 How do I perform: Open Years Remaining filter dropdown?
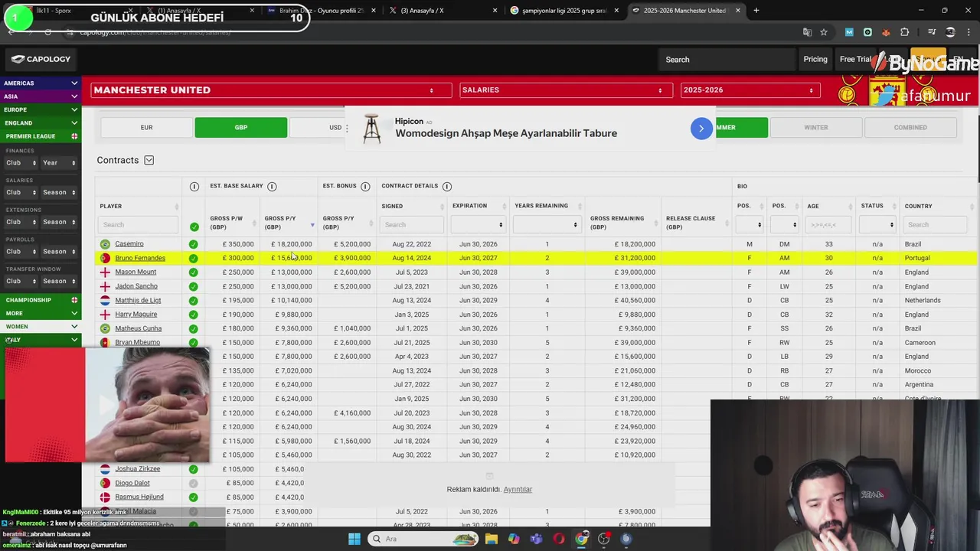[x=547, y=225]
